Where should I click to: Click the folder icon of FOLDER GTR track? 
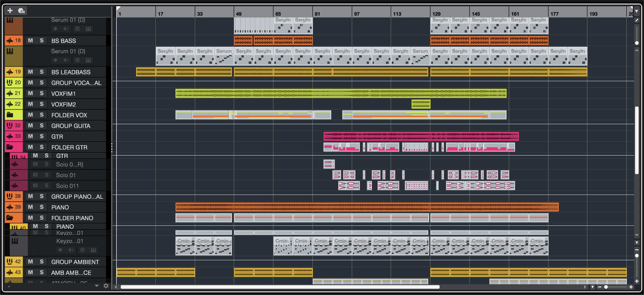[x=10, y=147]
